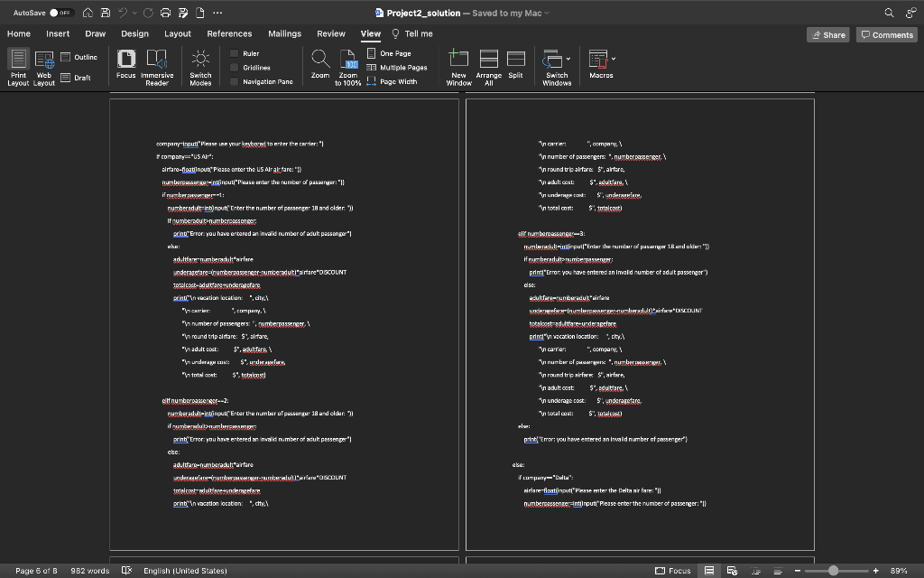Switch to the References tab
The image size is (924, 578).
(229, 33)
